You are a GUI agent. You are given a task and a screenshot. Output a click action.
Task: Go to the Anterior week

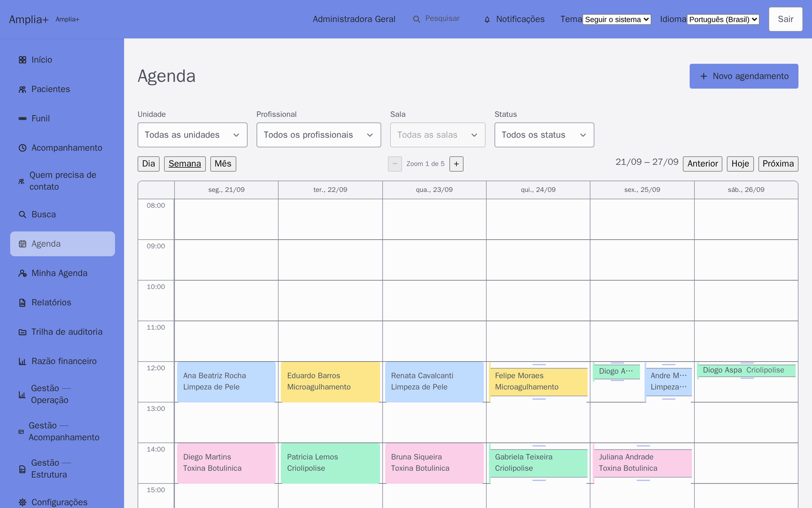click(x=702, y=164)
